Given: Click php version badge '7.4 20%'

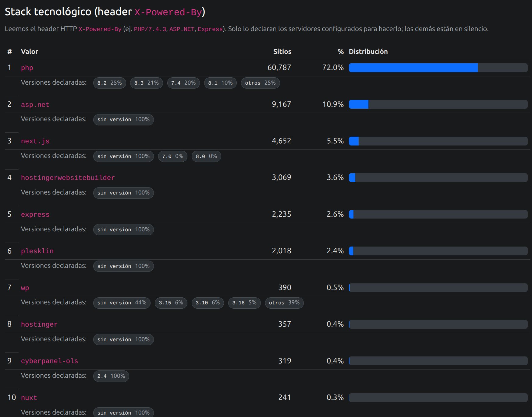Looking at the screenshot, I should [183, 83].
